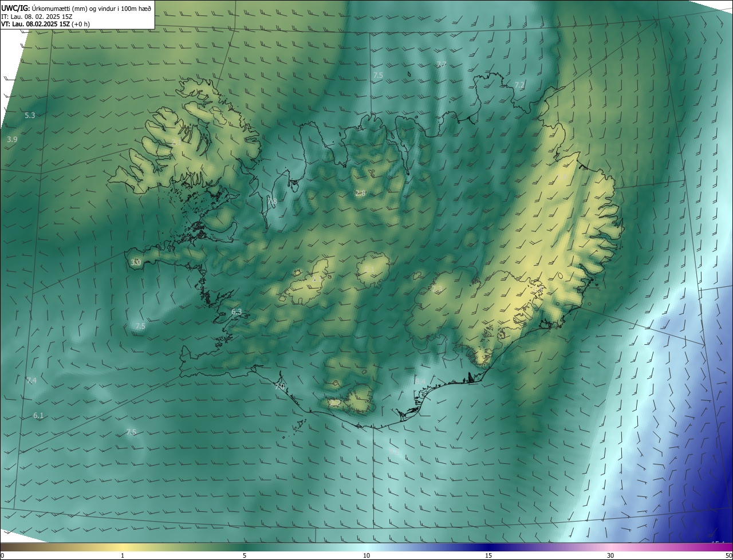
Task: Click the 7.2 value label on the map
Action: click(519, 85)
